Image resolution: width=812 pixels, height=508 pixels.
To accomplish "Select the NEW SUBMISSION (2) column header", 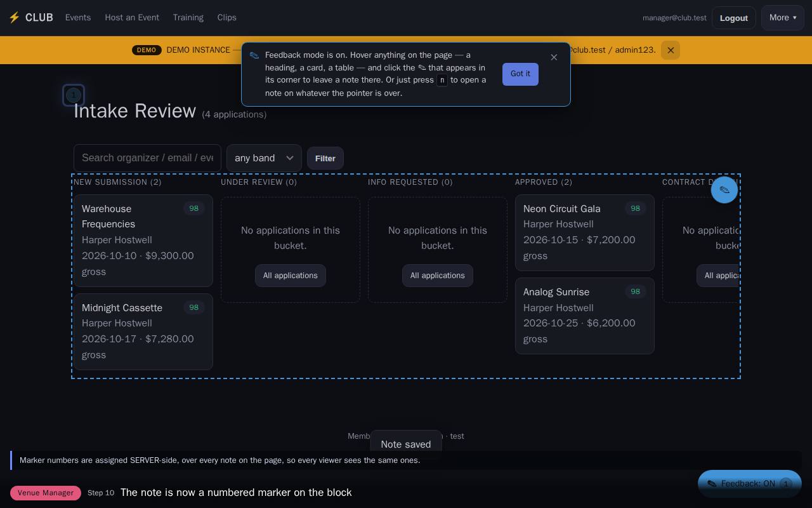I will click(x=117, y=182).
